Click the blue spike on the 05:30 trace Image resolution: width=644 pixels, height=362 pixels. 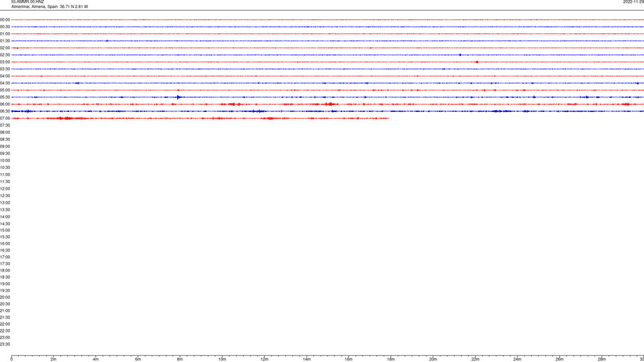(x=178, y=97)
